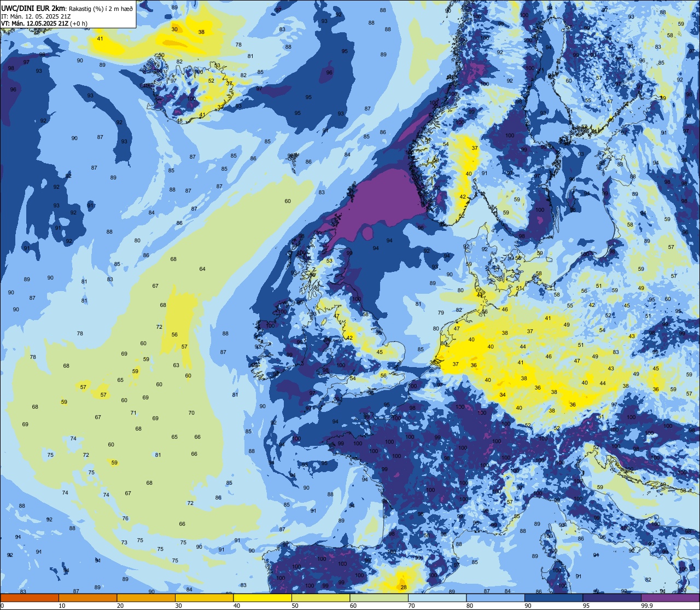Click the 'IT: Mán. 12. 05. 2025 21Z' line
Screen dimensions: 700x610
pyautogui.click(x=36, y=16)
